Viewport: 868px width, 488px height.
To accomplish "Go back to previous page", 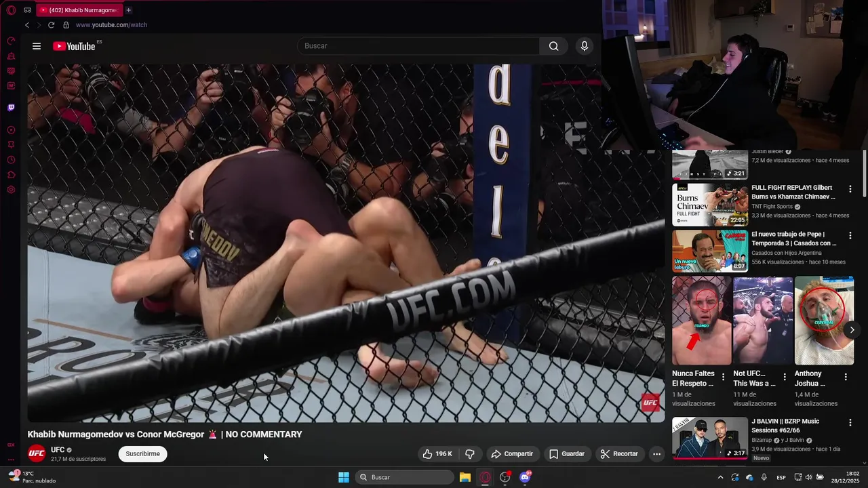I will (x=27, y=25).
